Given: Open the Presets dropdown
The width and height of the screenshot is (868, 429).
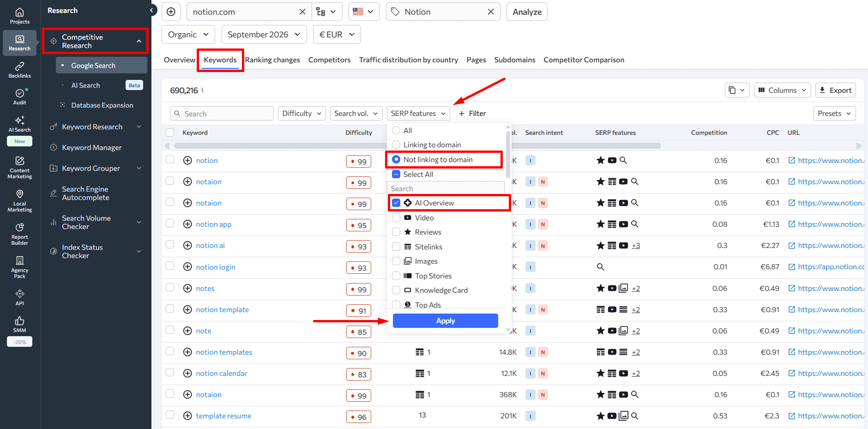Looking at the screenshot, I should [x=834, y=113].
